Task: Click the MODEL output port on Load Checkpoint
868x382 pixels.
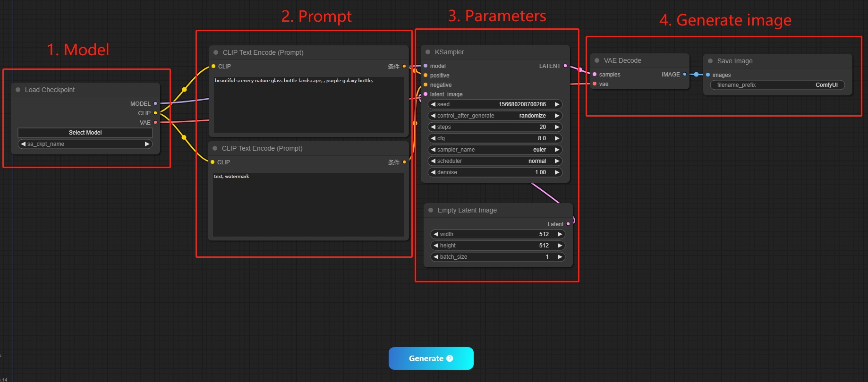Action: pyautogui.click(x=155, y=103)
